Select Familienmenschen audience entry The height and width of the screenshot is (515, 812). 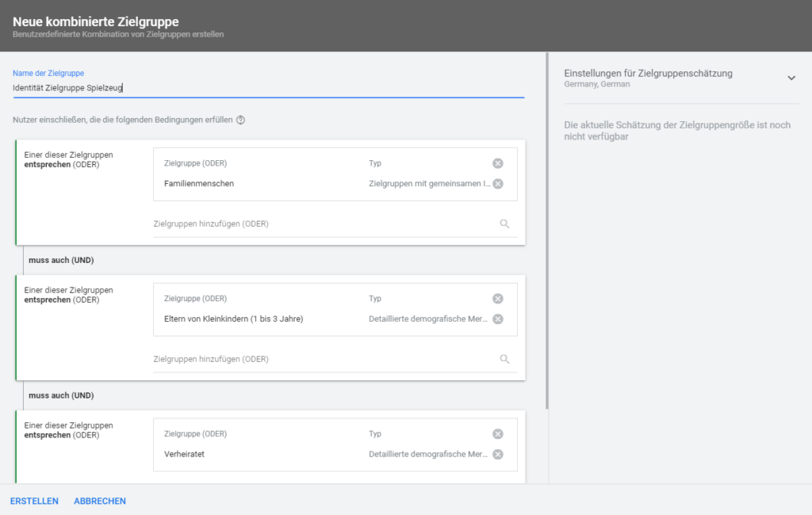pyautogui.click(x=199, y=184)
